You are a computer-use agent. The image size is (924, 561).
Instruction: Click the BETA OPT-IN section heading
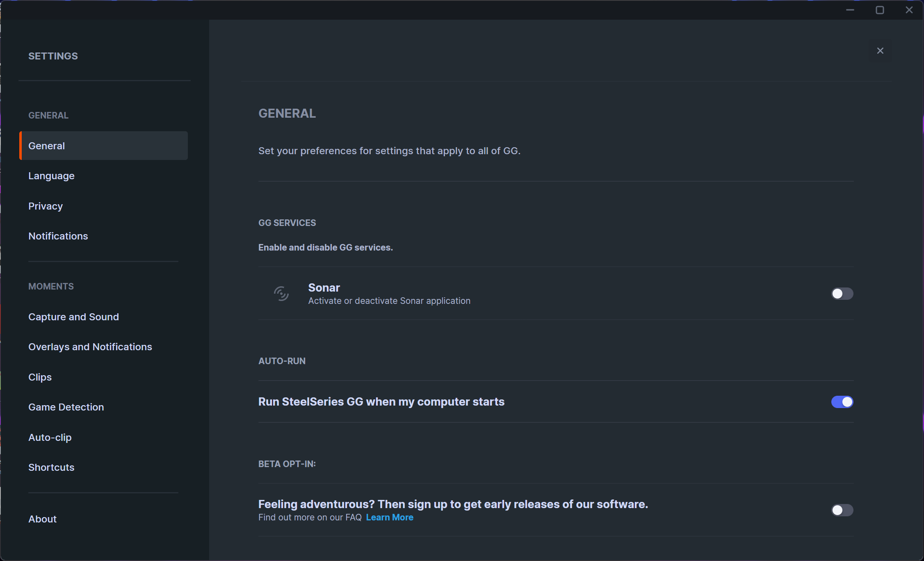click(287, 464)
